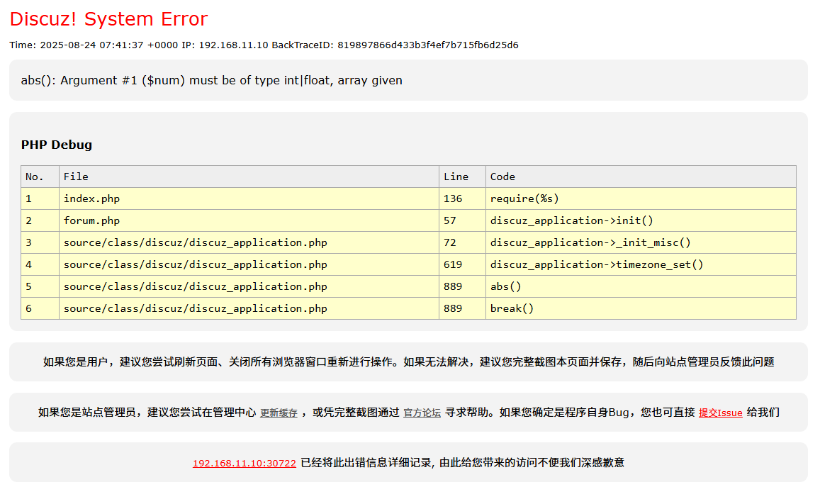This screenshot has width=820, height=504.
Task: Click the require(%s) code cell
Action: tap(641, 198)
